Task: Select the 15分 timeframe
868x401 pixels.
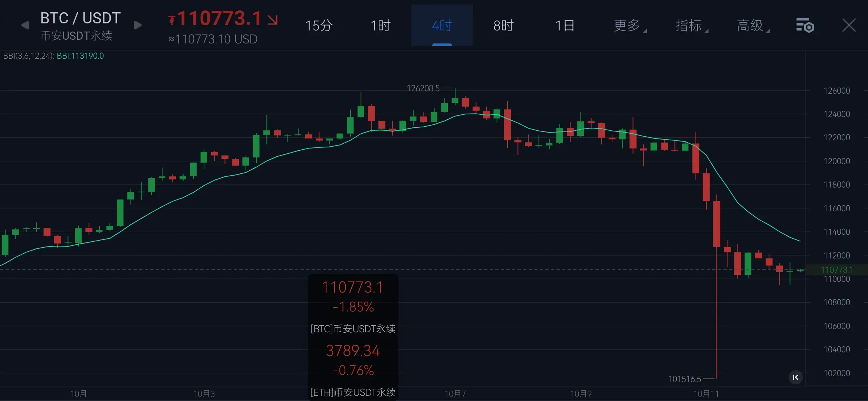Action: [x=319, y=26]
